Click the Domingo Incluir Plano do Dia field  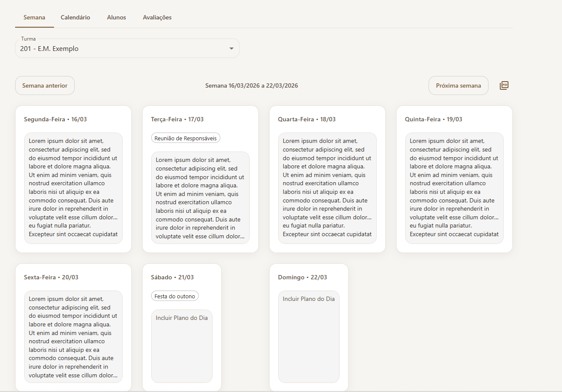click(x=308, y=337)
